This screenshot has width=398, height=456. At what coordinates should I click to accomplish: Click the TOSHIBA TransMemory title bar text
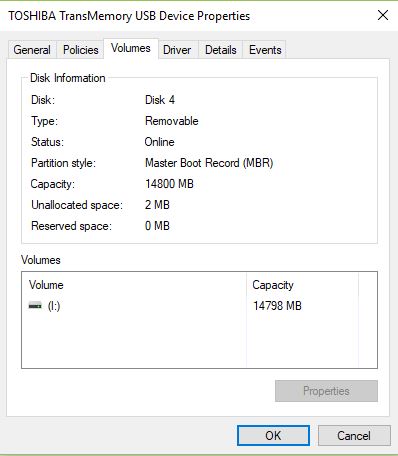[x=129, y=16]
